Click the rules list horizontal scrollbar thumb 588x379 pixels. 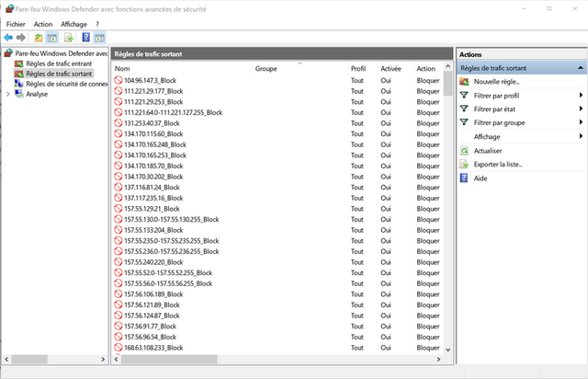[169, 359]
